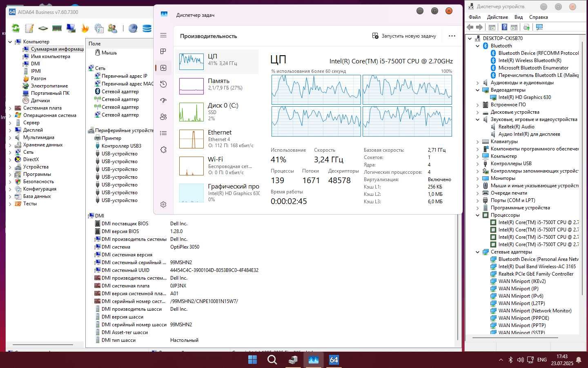Click the users icon in AIDA64 toolbar
Viewport: 588px width, 368px height.
[113, 28]
